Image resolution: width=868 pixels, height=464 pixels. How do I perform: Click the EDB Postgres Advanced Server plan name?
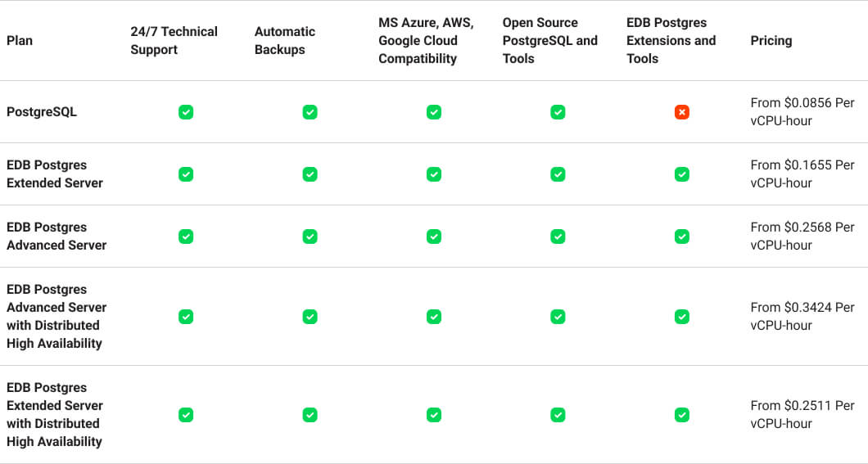(x=57, y=237)
